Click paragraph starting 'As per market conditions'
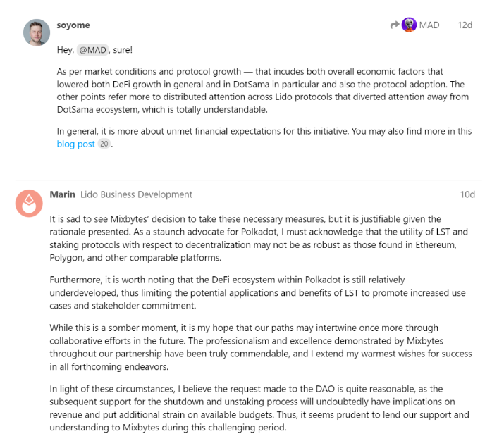The width and height of the screenshot is (504, 441). click(x=263, y=91)
